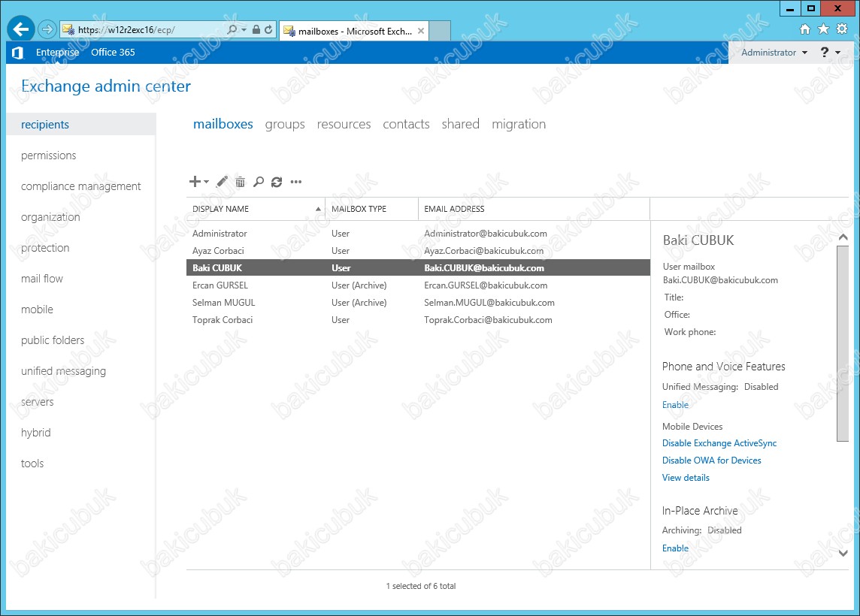The height and width of the screenshot is (616, 860).
Task: Expand the Help dropdown arrow
Action: point(837,53)
